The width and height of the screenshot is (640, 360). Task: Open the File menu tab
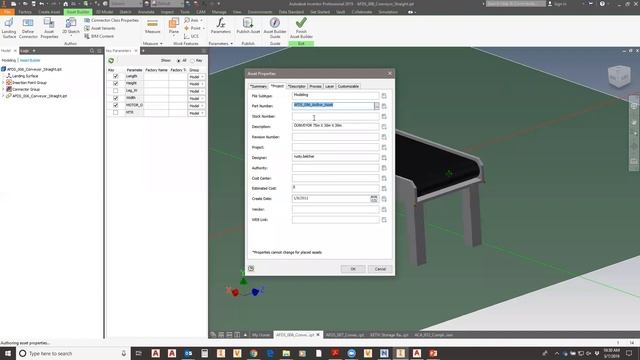(x=7, y=12)
